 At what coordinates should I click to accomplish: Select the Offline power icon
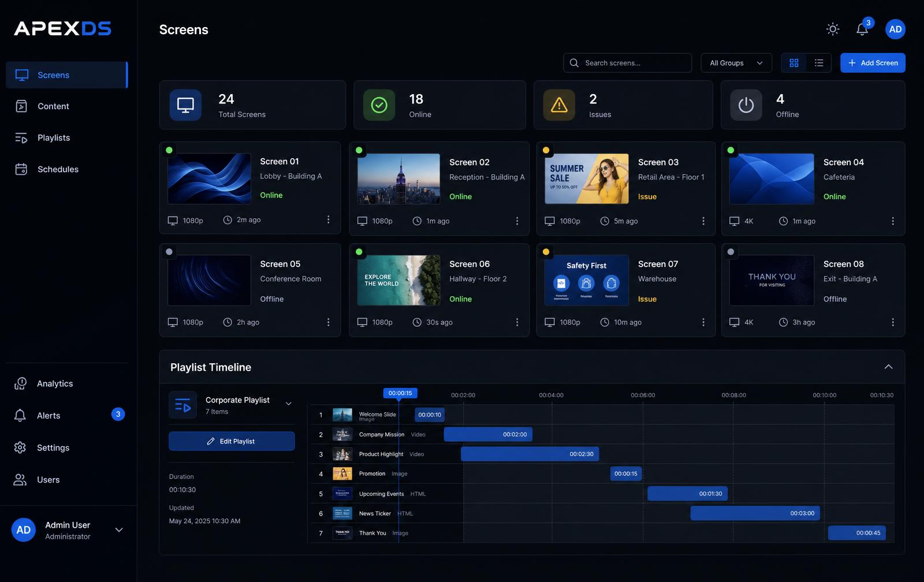click(x=746, y=105)
